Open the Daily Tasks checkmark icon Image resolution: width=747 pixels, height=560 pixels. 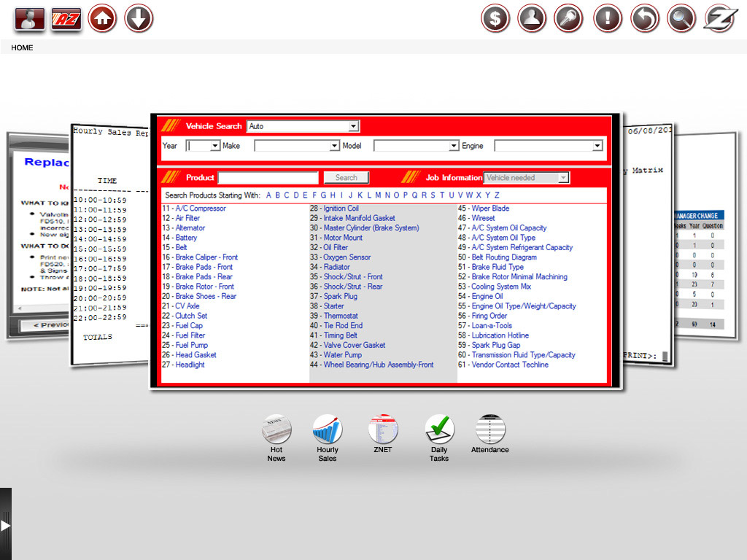439,429
